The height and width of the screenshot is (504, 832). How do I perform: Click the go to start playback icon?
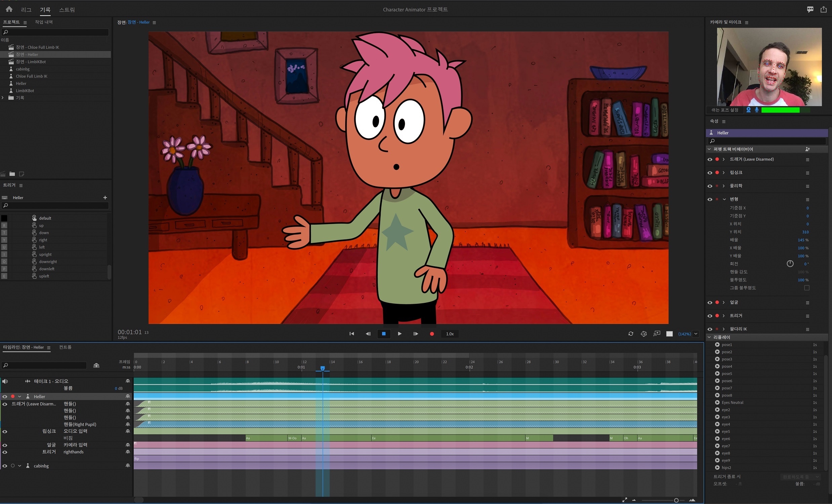(x=351, y=334)
